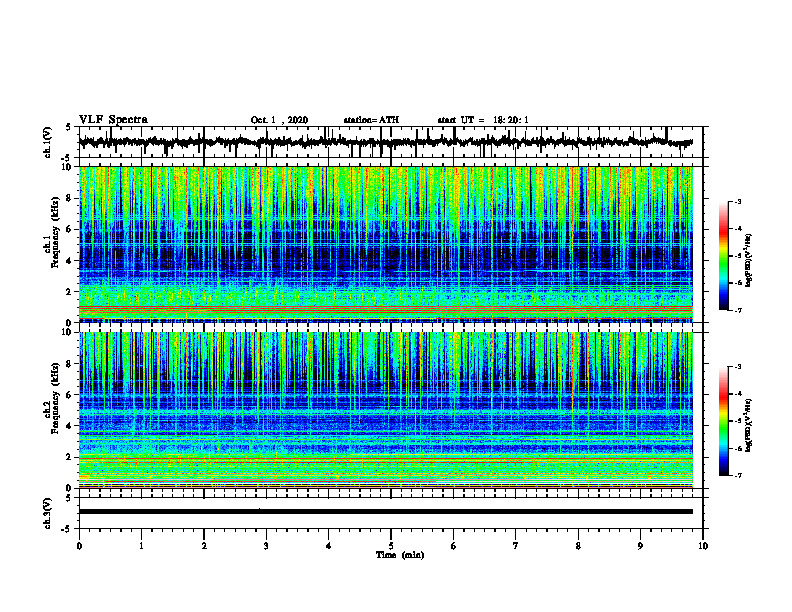Click the ch.2 colorbar "-3" scale value
The image size is (792, 612).
coord(738,367)
